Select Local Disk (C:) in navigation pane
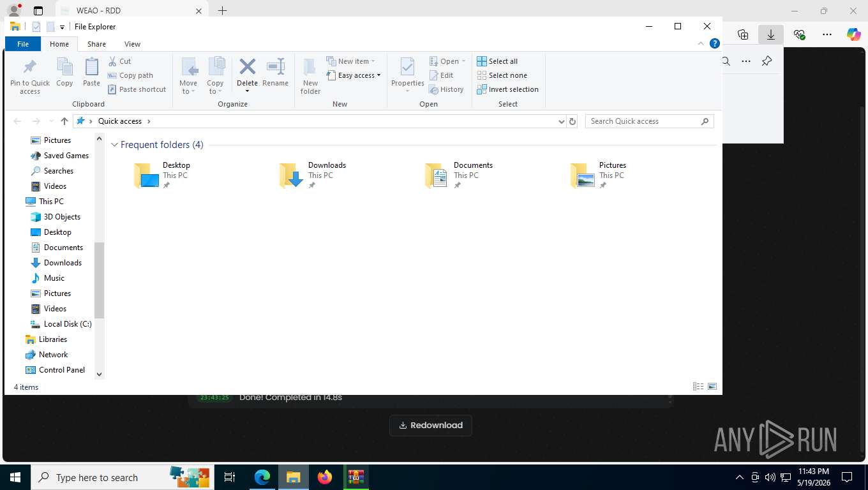 [x=61, y=324]
